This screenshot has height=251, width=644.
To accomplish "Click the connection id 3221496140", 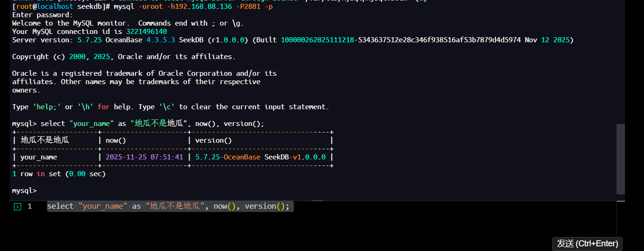I will point(146,32).
